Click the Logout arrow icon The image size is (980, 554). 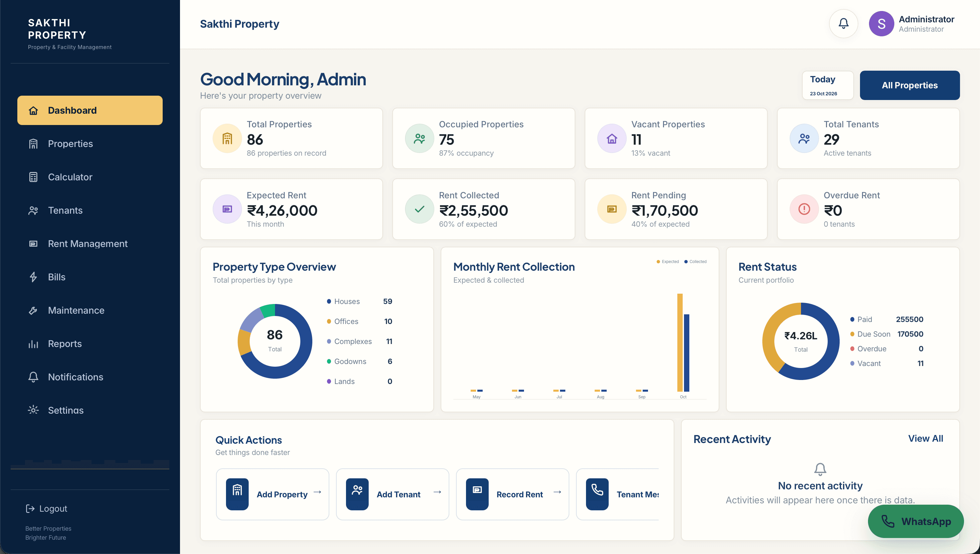pos(30,509)
